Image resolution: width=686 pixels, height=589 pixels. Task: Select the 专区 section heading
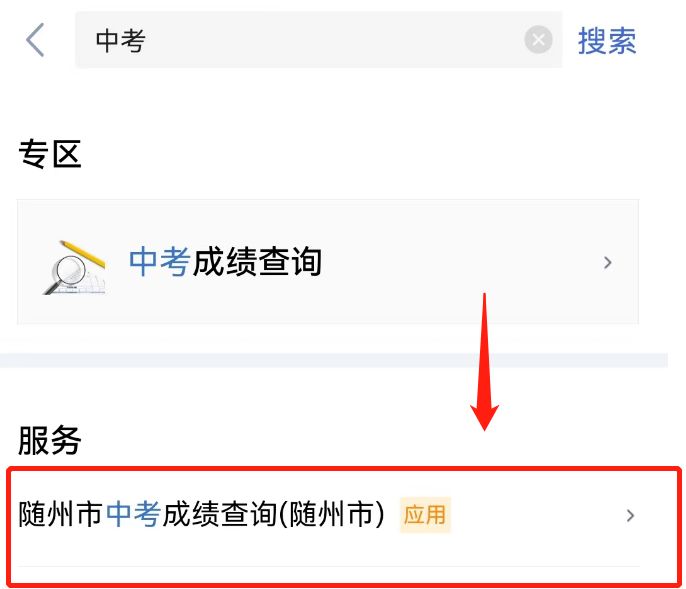pyautogui.click(x=50, y=154)
